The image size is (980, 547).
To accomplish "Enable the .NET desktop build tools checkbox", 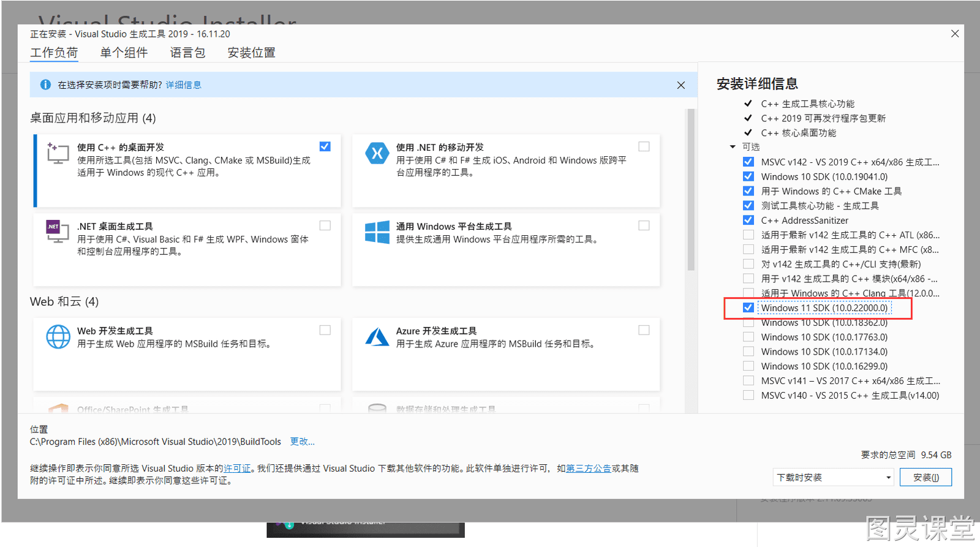I will click(x=325, y=225).
